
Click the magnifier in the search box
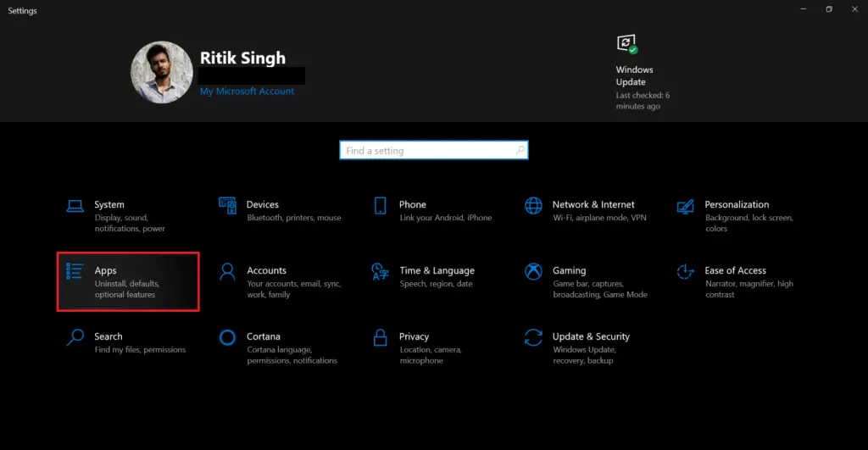[520, 150]
